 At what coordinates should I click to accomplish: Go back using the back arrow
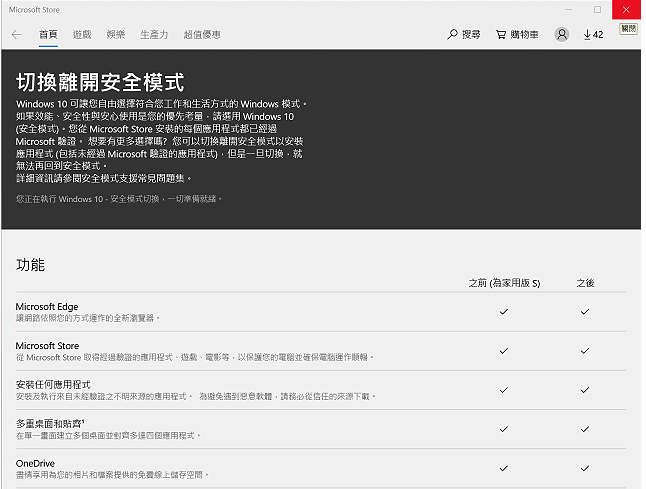pos(16,35)
